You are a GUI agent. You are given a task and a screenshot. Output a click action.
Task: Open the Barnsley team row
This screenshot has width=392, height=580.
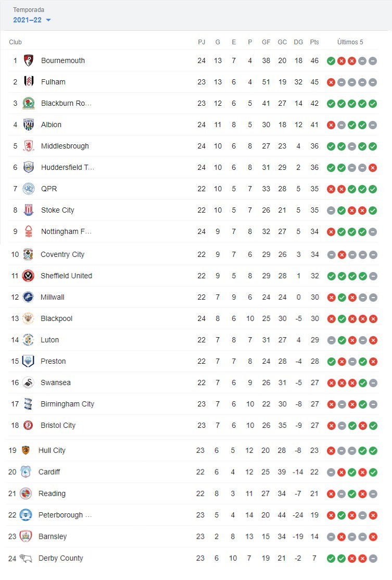click(x=193, y=536)
